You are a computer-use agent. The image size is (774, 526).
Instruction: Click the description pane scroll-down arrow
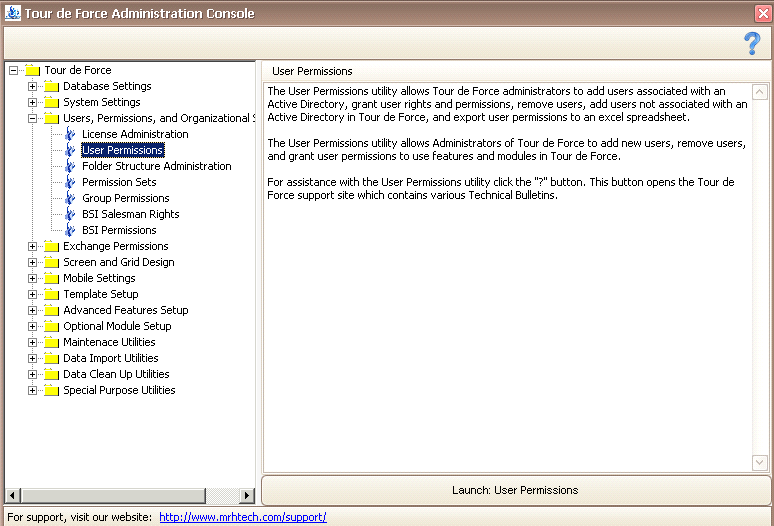point(760,463)
